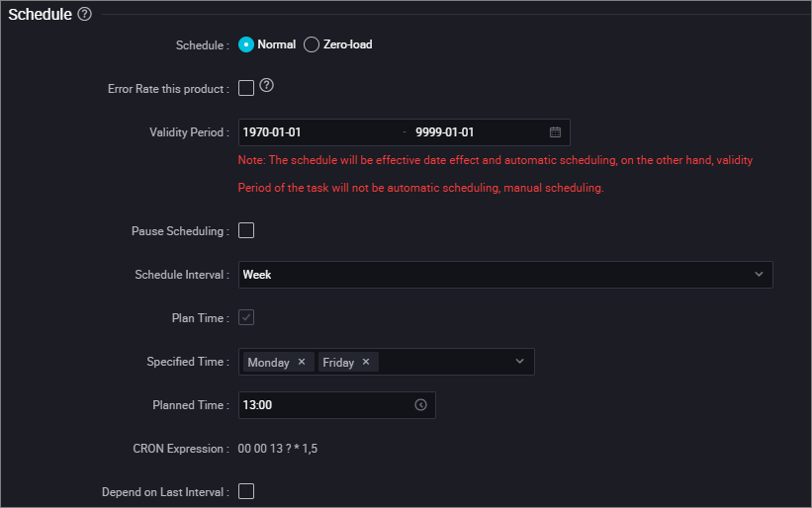The height and width of the screenshot is (508, 812).
Task: Toggle the Plan Time checkbox
Action: pyautogui.click(x=246, y=317)
